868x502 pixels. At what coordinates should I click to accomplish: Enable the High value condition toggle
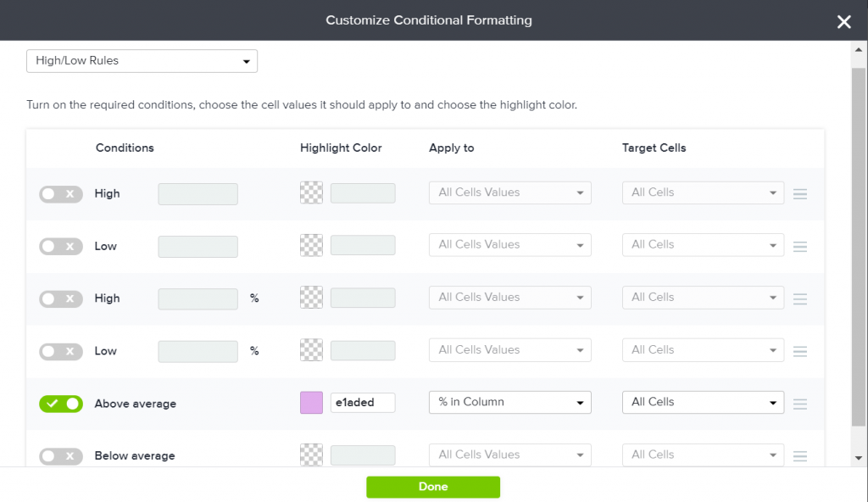coord(61,194)
